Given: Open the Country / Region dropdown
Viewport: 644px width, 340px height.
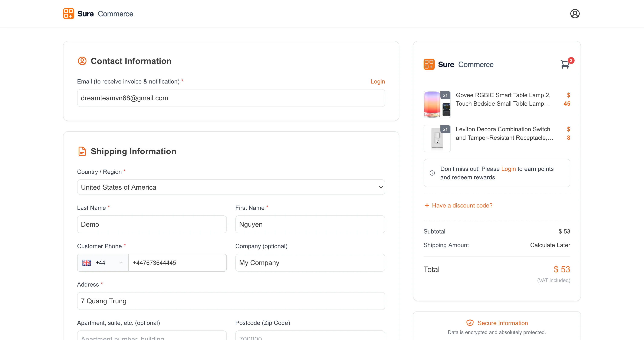Looking at the screenshot, I should 231,187.
